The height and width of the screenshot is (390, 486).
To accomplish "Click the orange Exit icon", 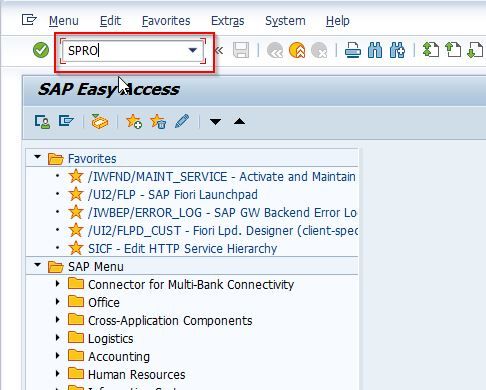I will 297,51.
